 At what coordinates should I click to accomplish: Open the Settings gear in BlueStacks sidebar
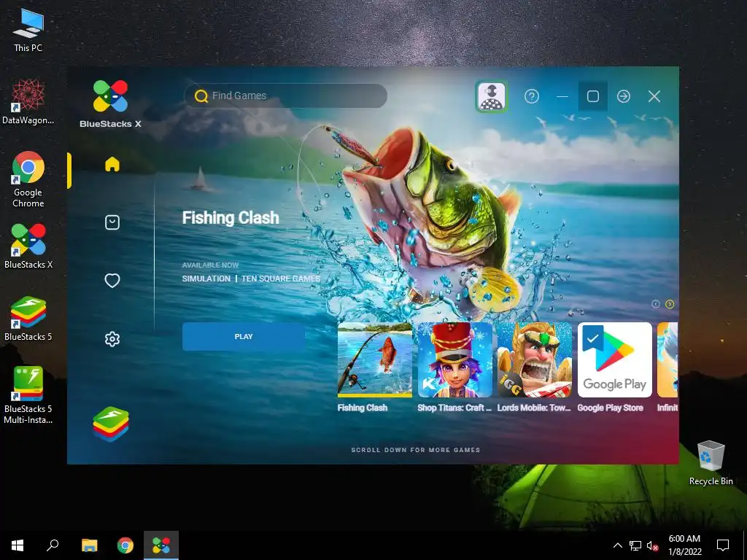tap(112, 339)
